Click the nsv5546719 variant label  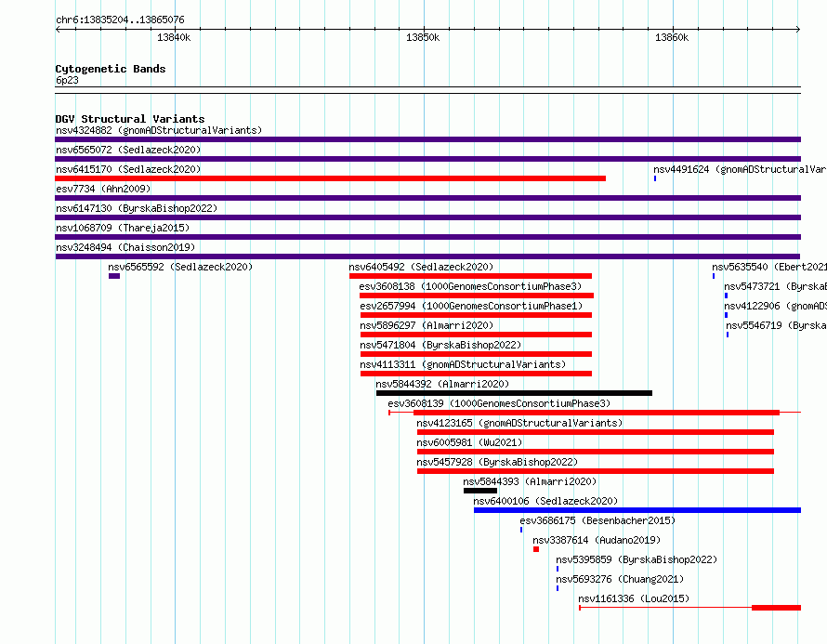[x=777, y=325]
